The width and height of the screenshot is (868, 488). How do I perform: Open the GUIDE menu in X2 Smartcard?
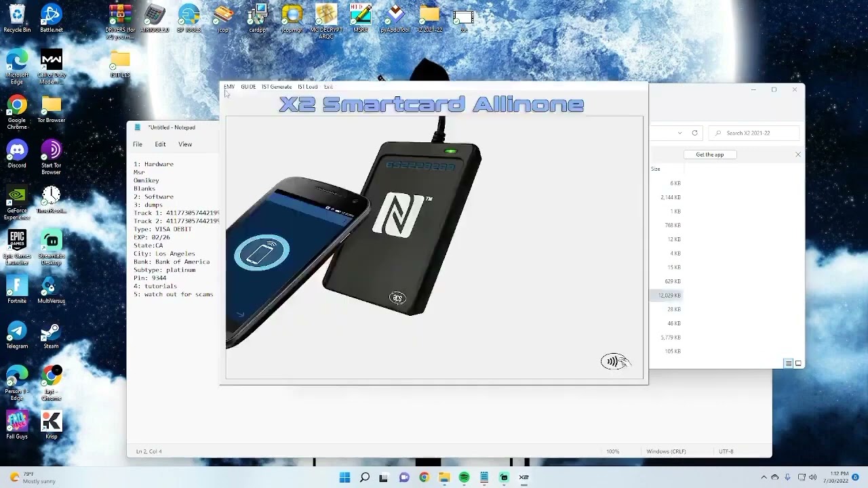[x=248, y=87]
